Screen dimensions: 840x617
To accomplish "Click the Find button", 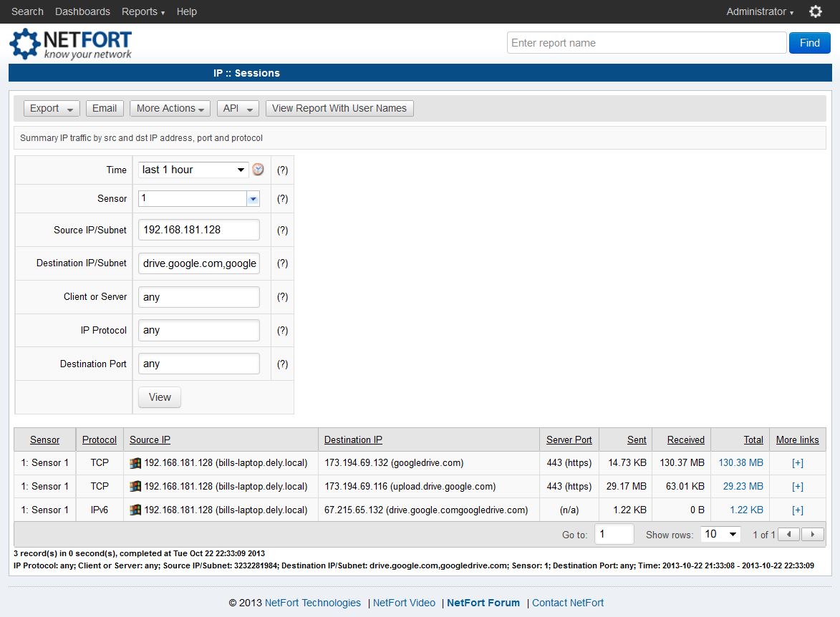I will point(809,43).
